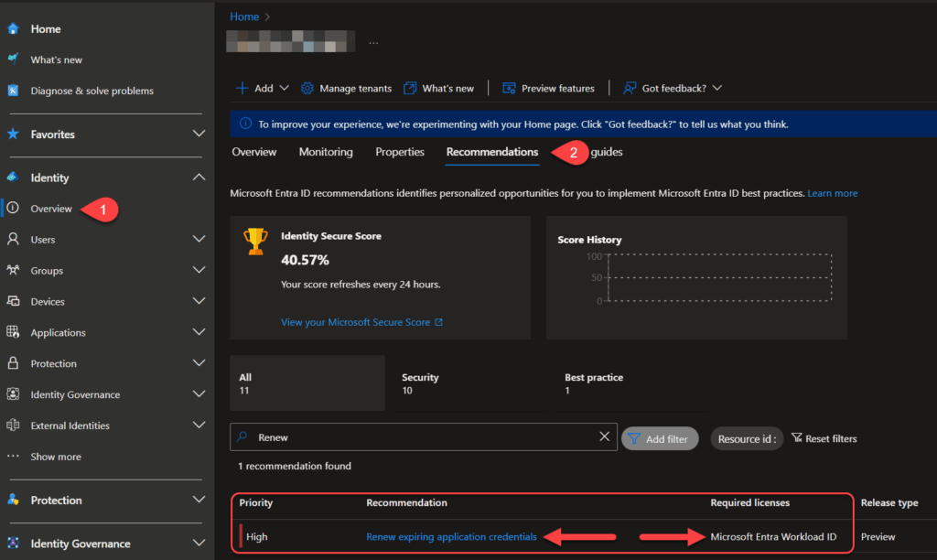
Task: Open the Add dropdown arrow
Action: click(x=285, y=88)
